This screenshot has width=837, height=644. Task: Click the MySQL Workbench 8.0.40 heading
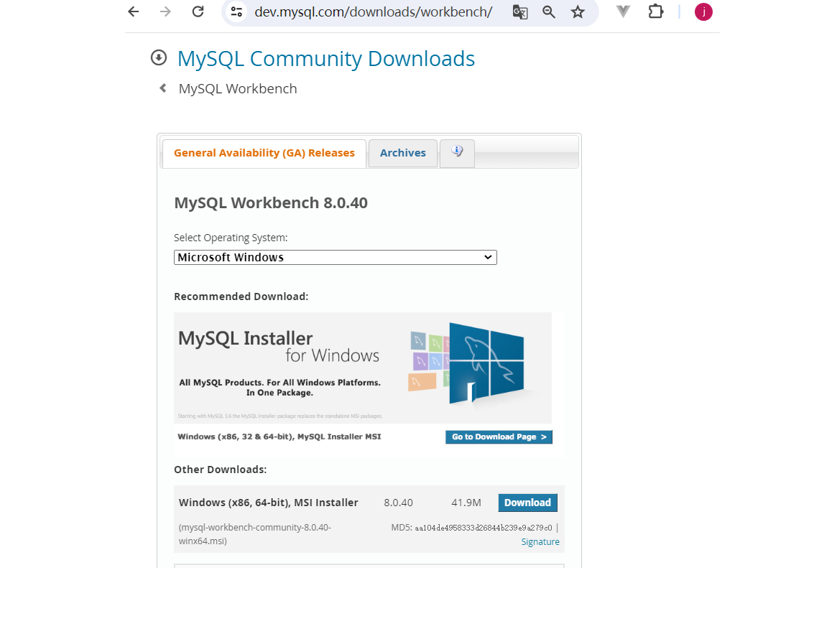click(271, 202)
